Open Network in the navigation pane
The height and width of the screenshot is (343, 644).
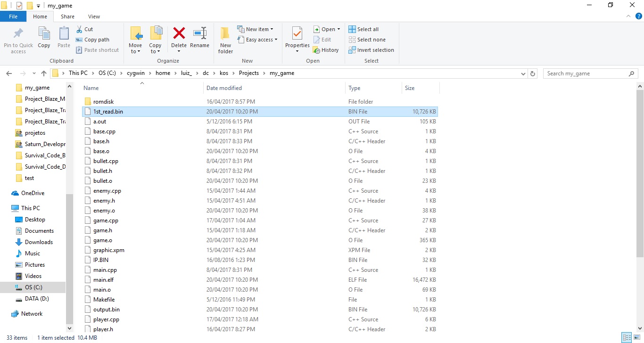pos(32,314)
